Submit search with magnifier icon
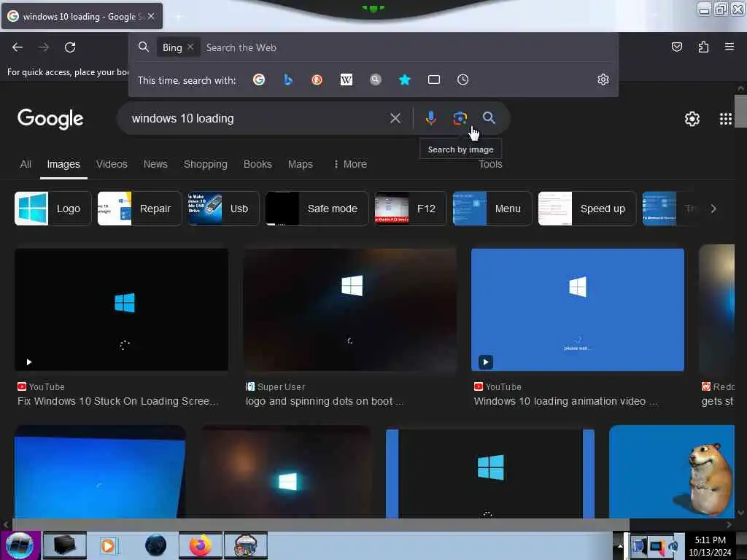The height and width of the screenshot is (560, 747). point(489,118)
